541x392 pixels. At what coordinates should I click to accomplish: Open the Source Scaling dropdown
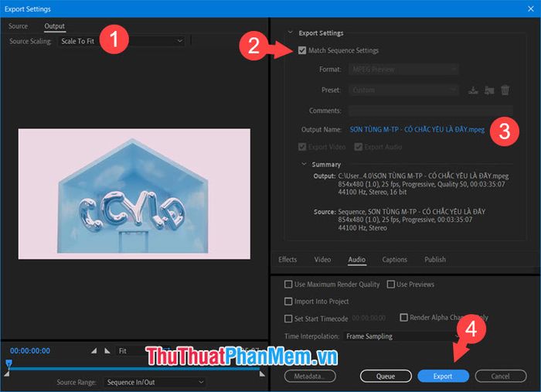pos(121,41)
